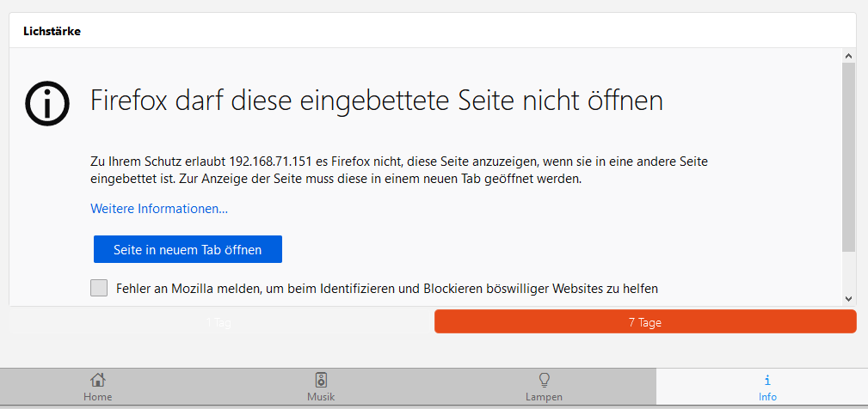Switch to the Musik tab label
Viewport: 868px width, 409px height.
(x=321, y=397)
